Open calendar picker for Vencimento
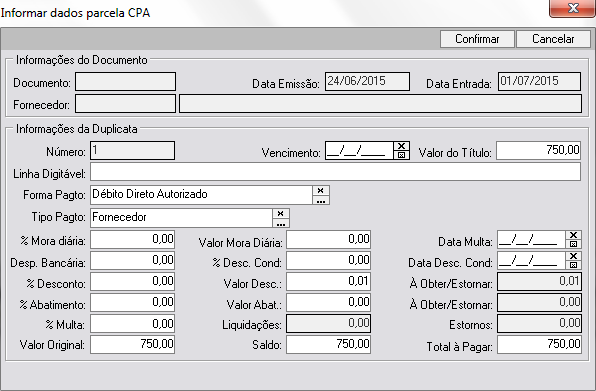Screen dimensions: 596x391 401,155
